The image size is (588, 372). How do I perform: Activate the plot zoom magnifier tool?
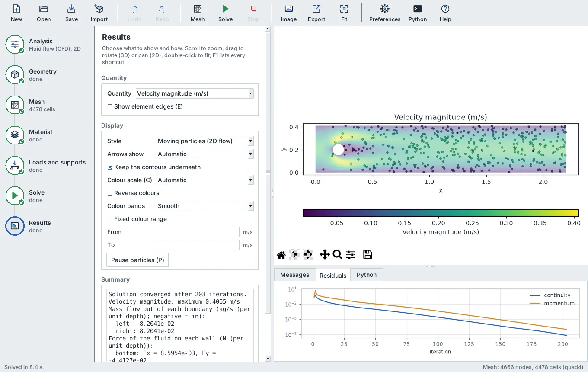click(338, 255)
